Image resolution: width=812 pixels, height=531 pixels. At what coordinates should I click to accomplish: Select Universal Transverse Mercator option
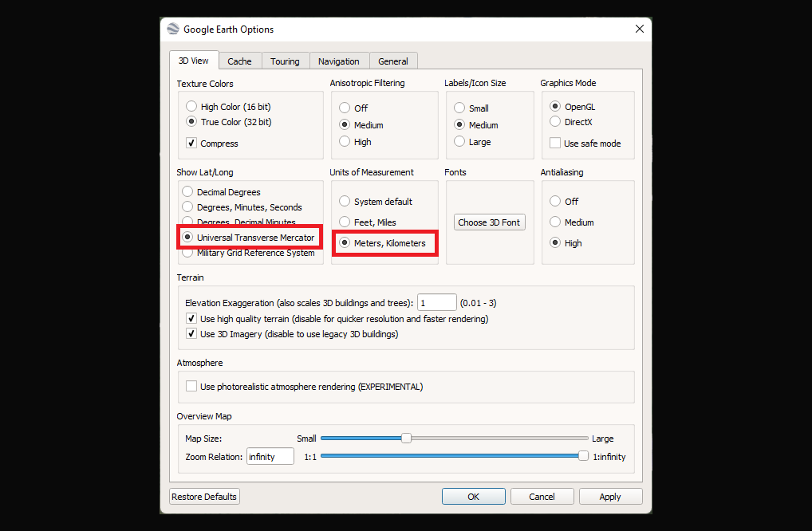coord(187,237)
